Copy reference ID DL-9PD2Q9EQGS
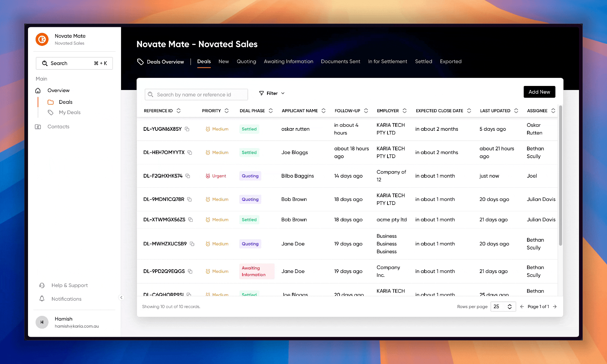Image resolution: width=607 pixels, height=364 pixels. 190,271
